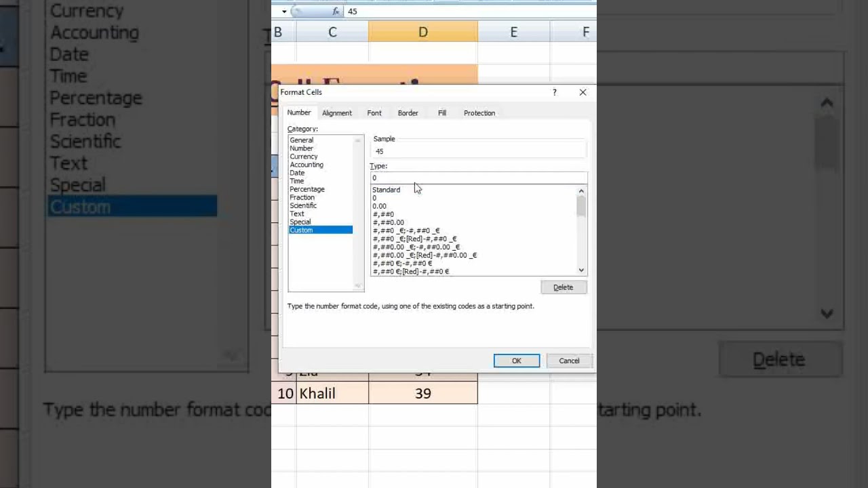The height and width of the screenshot is (488, 868).
Task: Click the format code list scrollbar thumb
Action: click(x=581, y=207)
